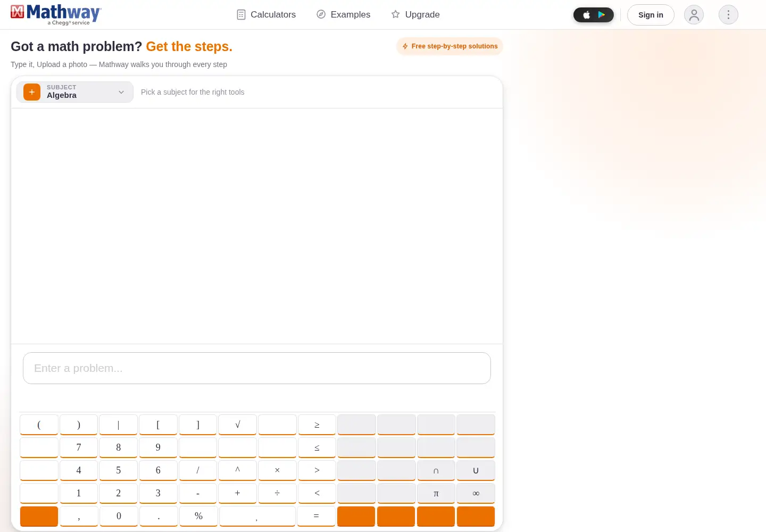Image resolution: width=766 pixels, height=532 pixels.
Task: Insert the square root symbol key
Action: coord(237,425)
